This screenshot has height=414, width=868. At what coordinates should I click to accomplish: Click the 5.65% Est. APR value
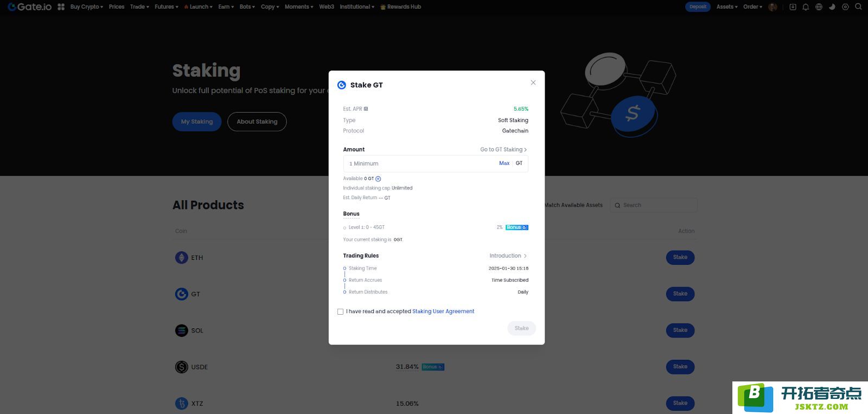521,109
